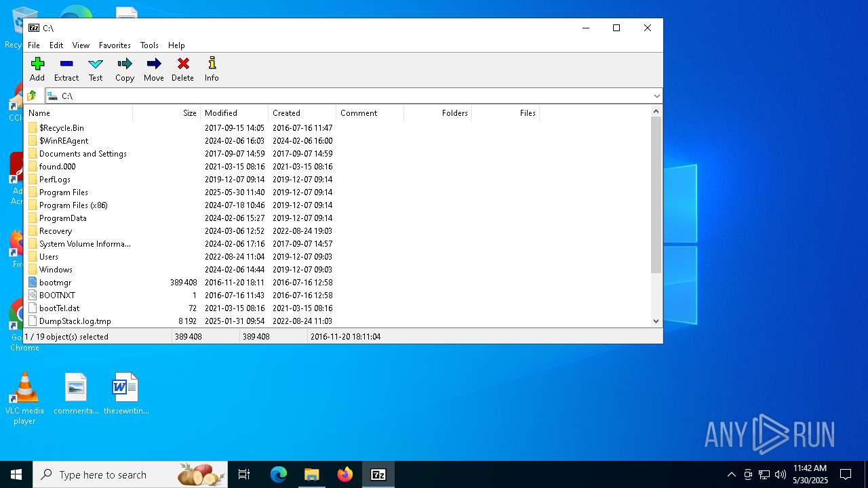Click the Add toolbar icon
The image size is (868, 488).
(37, 69)
